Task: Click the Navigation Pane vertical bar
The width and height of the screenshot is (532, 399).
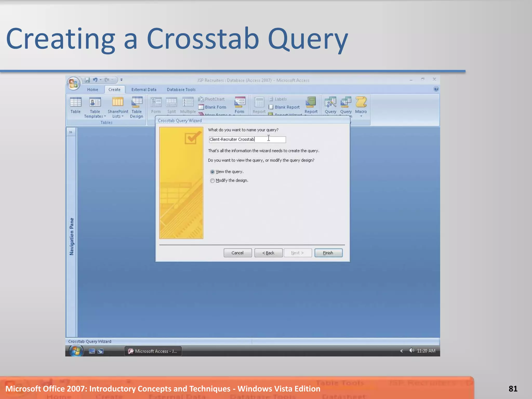Action: (x=71, y=237)
